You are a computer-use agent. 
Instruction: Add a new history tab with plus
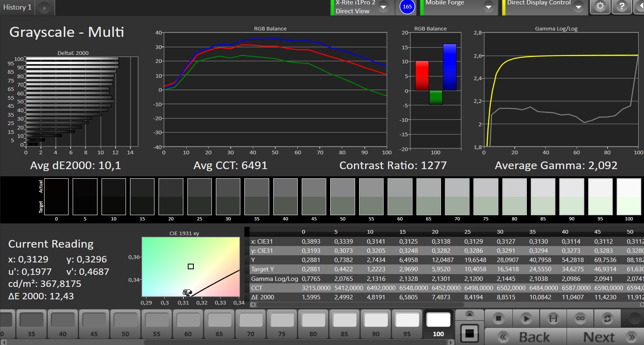pyautogui.click(x=44, y=8)
